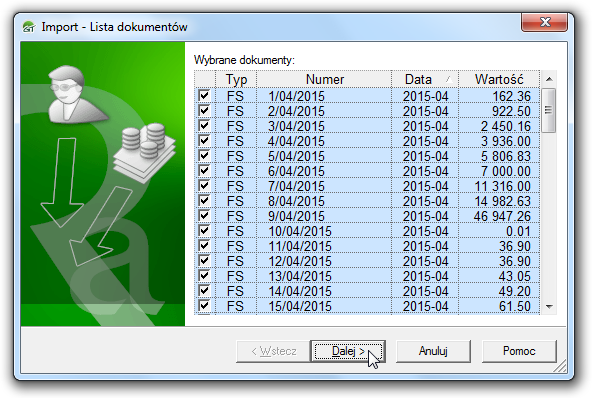Select the value cell 162.36

(x=499, y=96)
